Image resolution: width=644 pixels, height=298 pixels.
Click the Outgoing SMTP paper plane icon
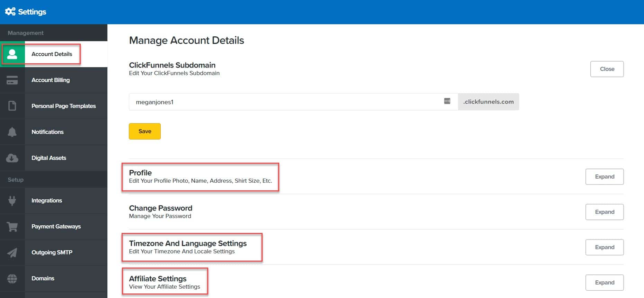tap(12, 252)
